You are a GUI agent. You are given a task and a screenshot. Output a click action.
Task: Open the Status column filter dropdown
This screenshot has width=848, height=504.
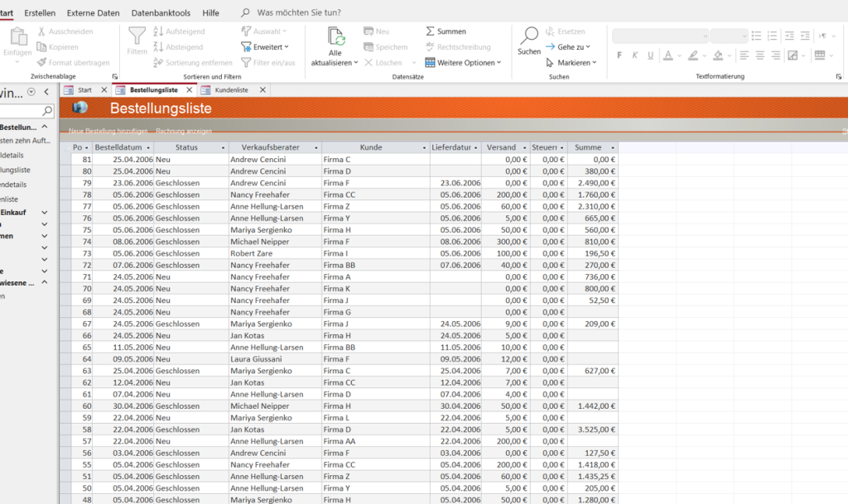coord(223,147)
